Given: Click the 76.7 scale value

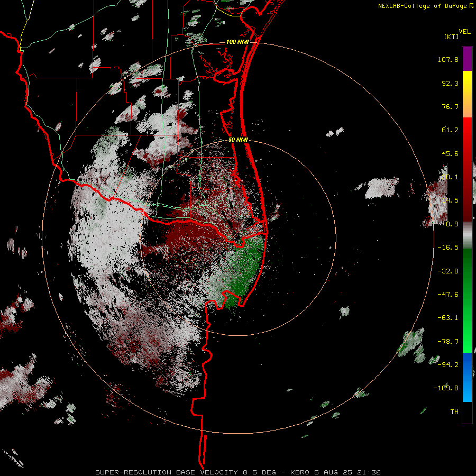Looking at the screenshot, I should tap(450, 106).
